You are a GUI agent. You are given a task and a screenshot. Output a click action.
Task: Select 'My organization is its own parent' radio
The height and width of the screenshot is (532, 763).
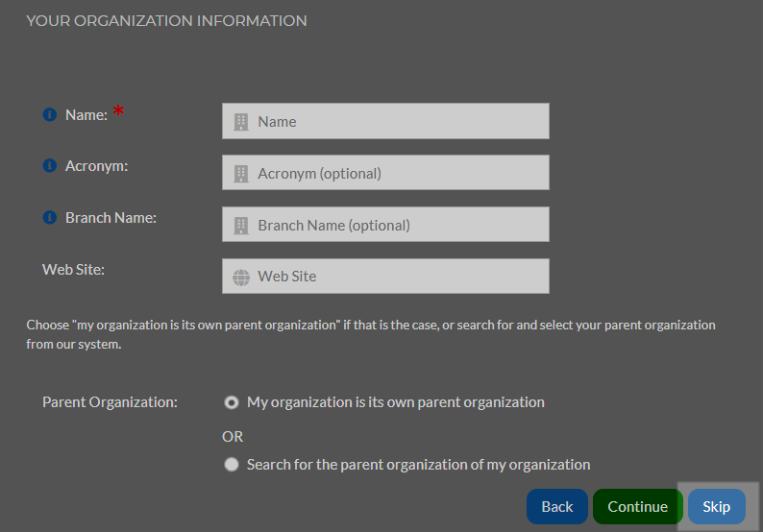tap(232, 402)
